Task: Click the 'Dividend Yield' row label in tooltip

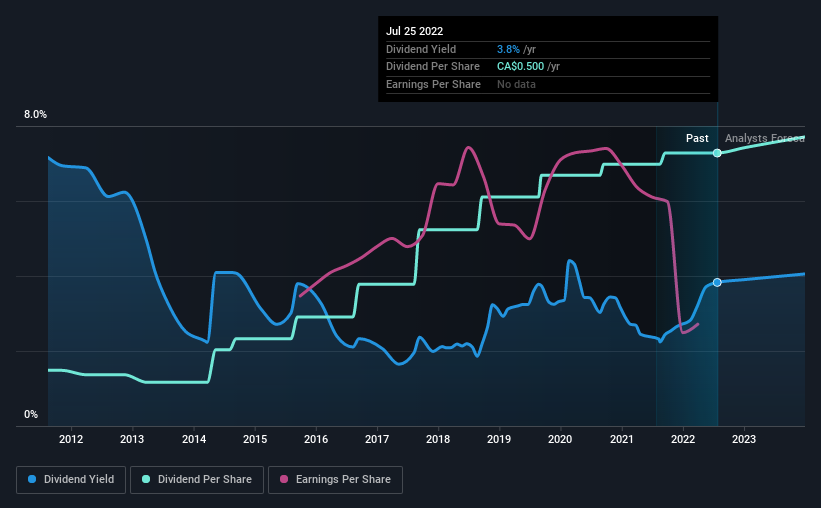Action: click(421, 49)
